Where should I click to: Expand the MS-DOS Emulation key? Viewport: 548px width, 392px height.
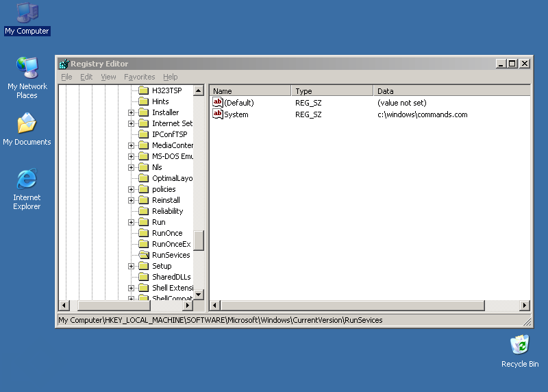pos(131,156)
